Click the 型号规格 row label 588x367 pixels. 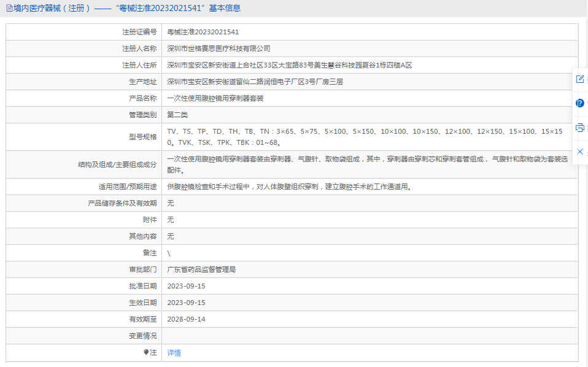pyautogui.click(x=143, y=137)
